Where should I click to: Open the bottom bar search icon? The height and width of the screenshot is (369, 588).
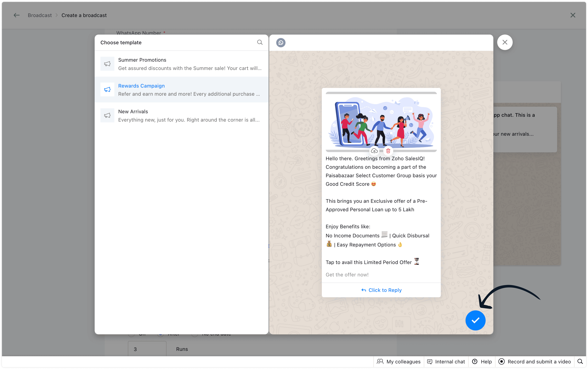(580, 361)
